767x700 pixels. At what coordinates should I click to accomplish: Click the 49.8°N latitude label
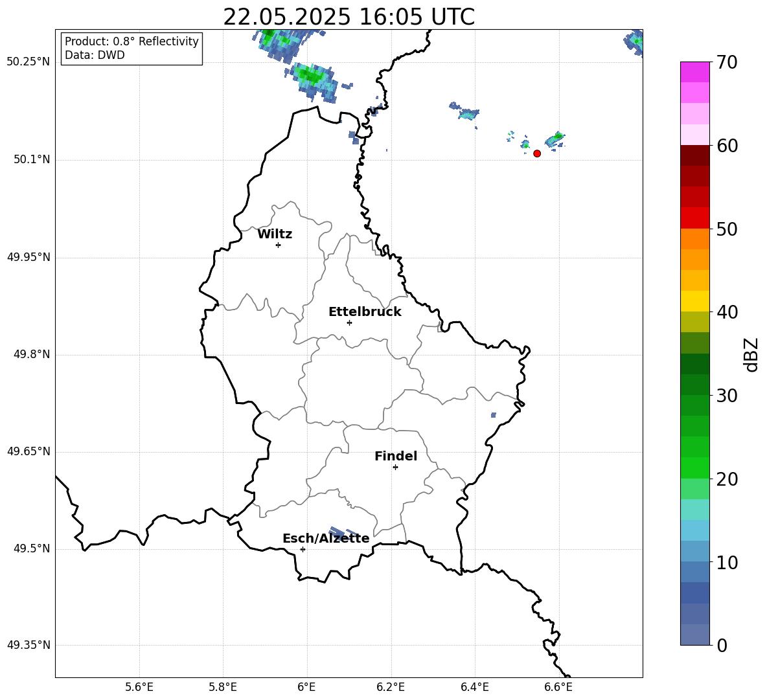tap(32, 354)
